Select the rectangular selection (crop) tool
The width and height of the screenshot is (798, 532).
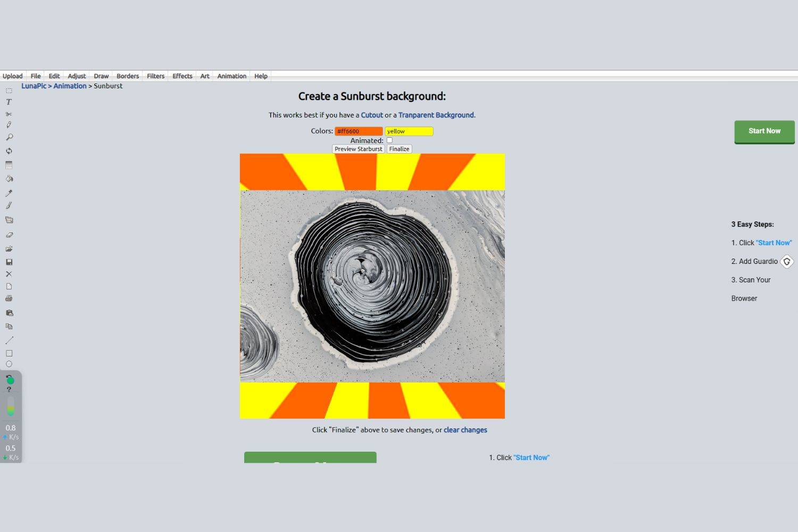click(x=9, y=90)
